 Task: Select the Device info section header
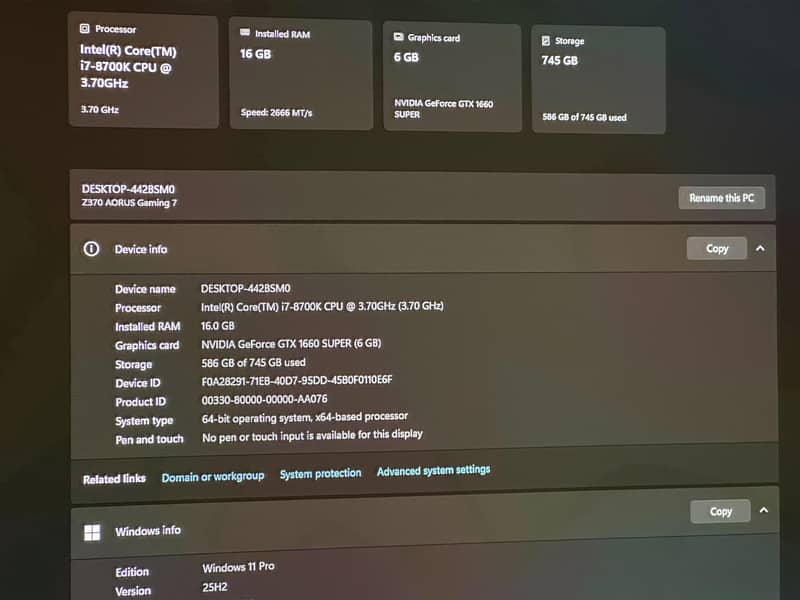point(423,249)
